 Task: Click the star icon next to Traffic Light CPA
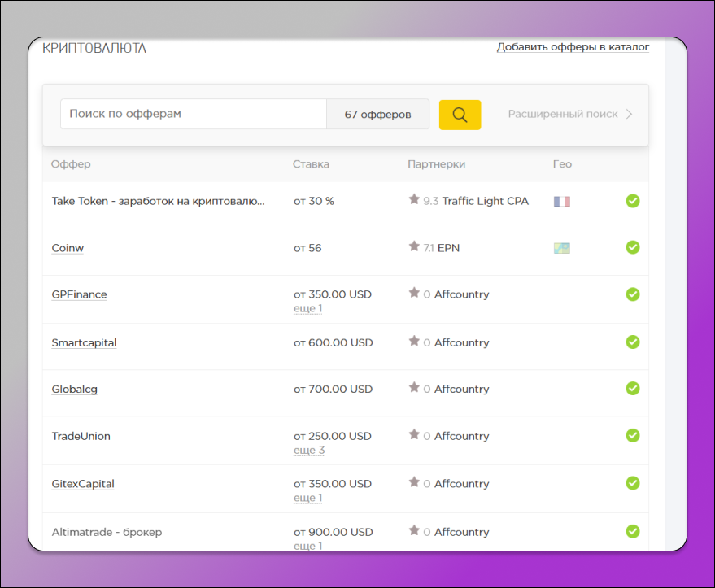(x=414, y=199)
